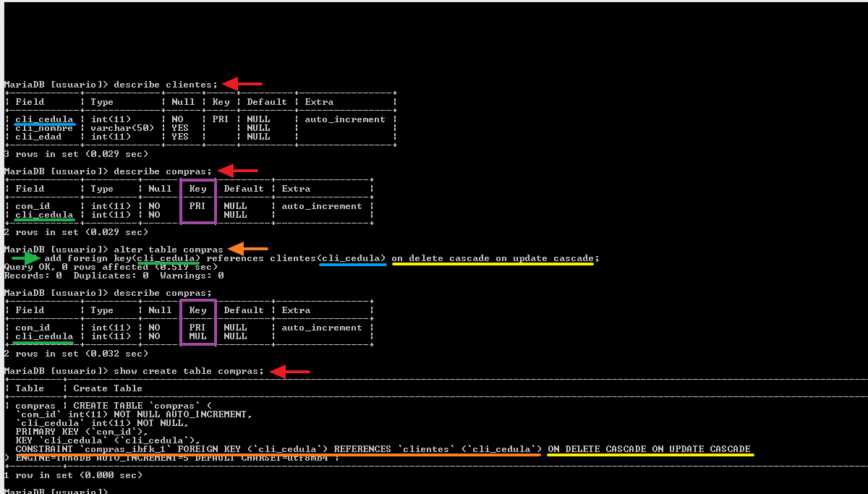Click the red arrow next to "describe compras;"
Image resolution: width=868 pixels, height=494 pixels.
pyautogui.click(x=237, y=171)
